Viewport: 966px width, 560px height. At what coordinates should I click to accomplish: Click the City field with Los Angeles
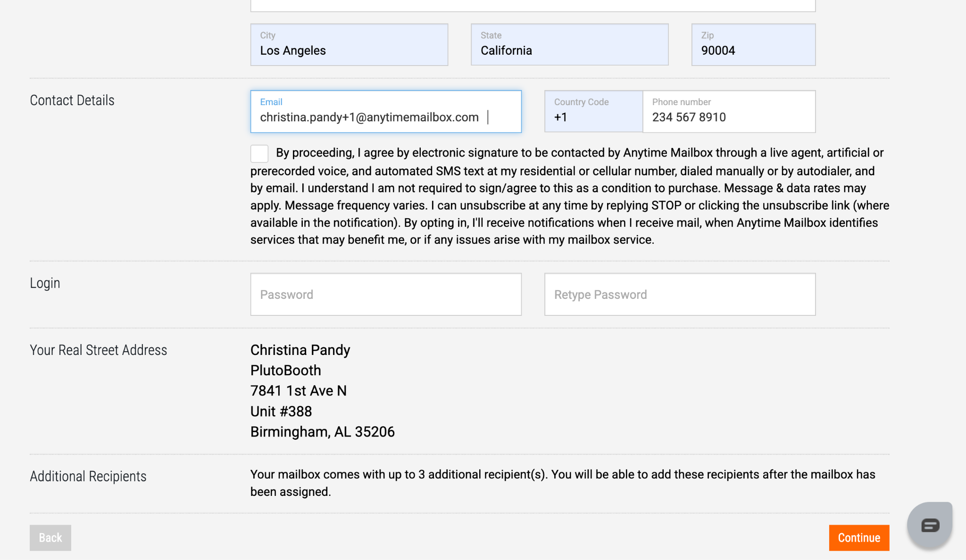[x=349, y=45]
